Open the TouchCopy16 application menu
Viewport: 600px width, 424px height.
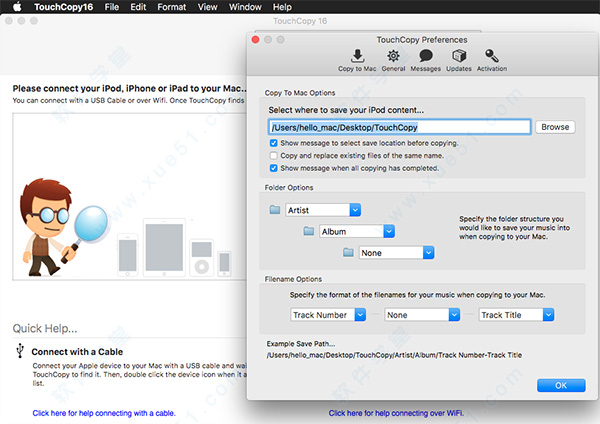(x=64, y=7)
